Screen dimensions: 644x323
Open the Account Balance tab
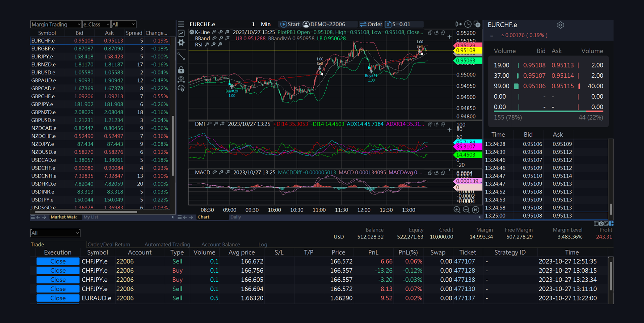[221, 244]
